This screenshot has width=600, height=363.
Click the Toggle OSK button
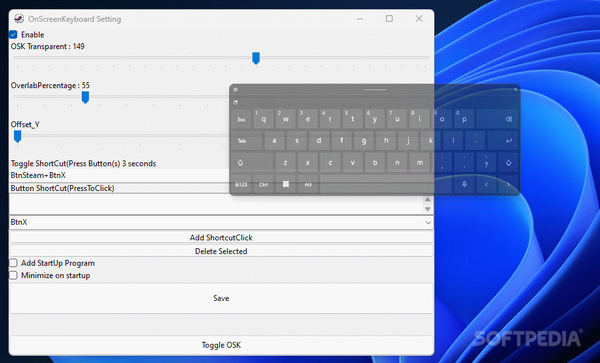click(221, 345)
